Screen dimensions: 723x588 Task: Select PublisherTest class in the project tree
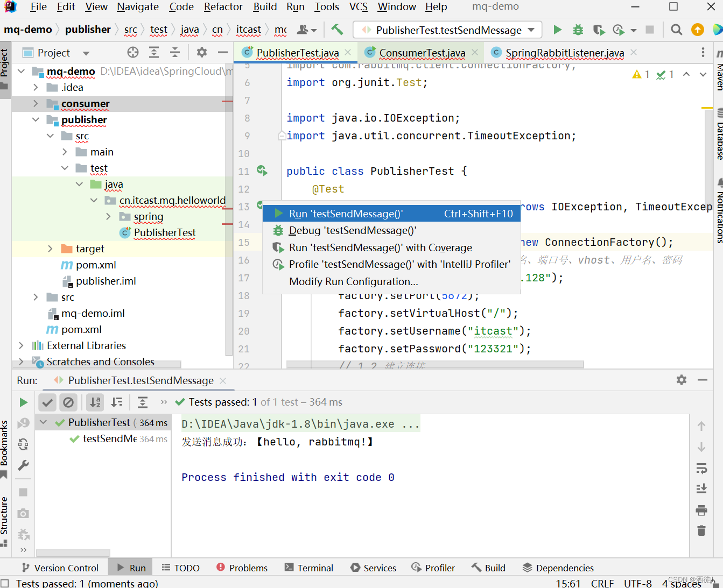click(165, 232)
